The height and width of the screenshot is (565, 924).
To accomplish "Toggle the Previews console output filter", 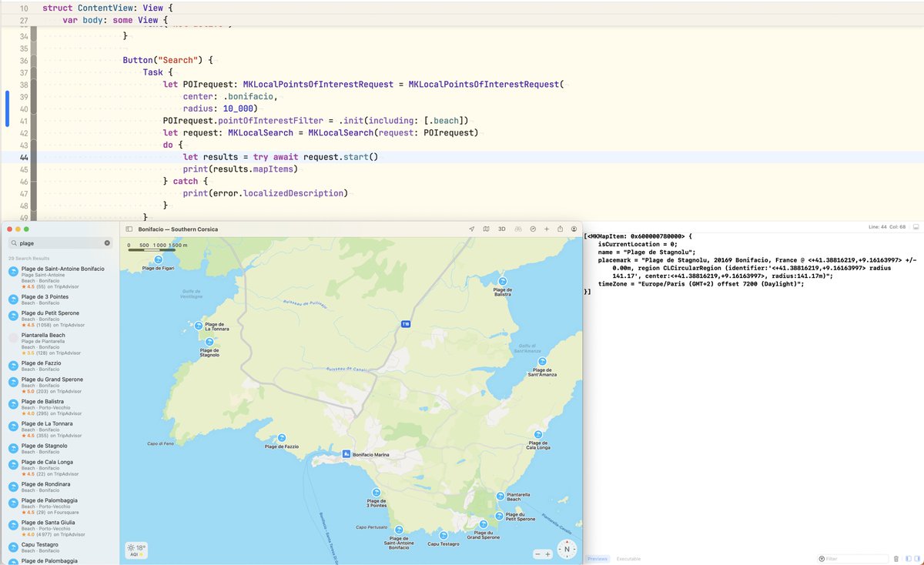I will point(598,559).
